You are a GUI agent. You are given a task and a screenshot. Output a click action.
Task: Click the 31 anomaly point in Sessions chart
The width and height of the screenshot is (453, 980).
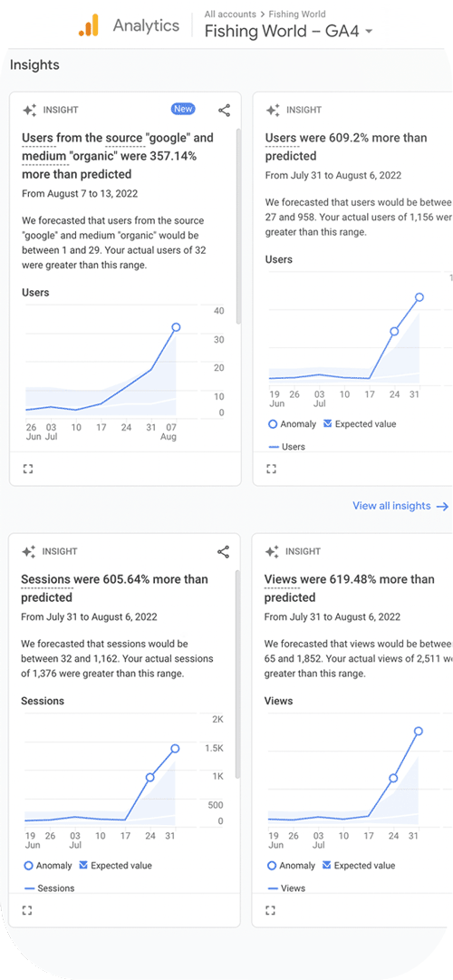[x=176, y=748]
